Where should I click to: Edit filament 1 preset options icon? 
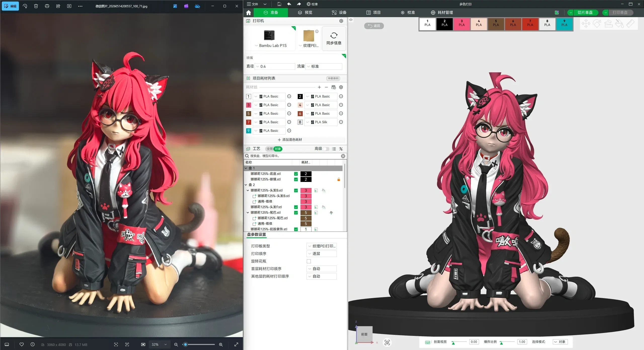(x=289, y=97)
